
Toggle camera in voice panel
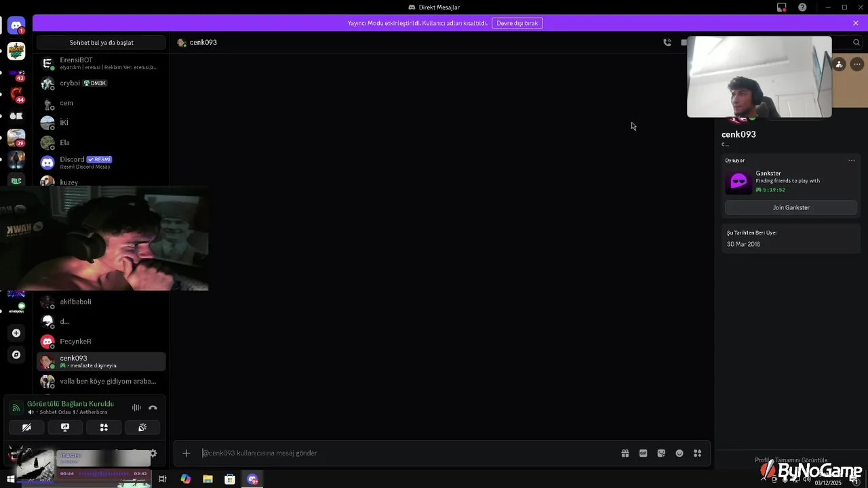click(26, 428)
